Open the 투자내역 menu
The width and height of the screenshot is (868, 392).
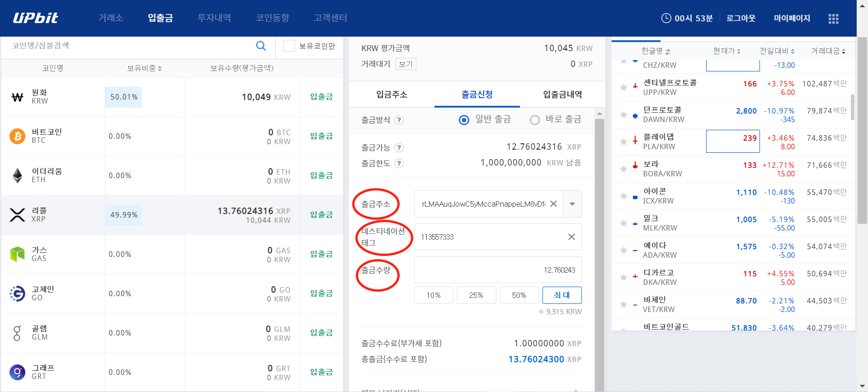[214, 18]
